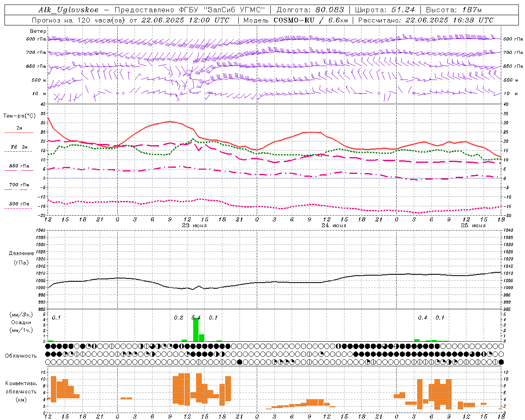Select the 0.4 precipitation amount value
Image resolution: width=525 pixels, height=420 pixels.
point(422,317)
